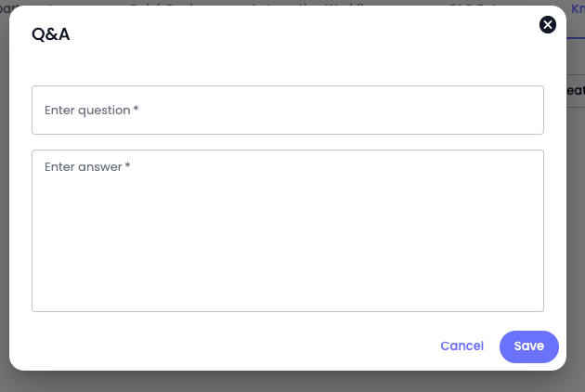
Task: Click the partially hidden 'eat' header behind dialog
Action: 576,90
